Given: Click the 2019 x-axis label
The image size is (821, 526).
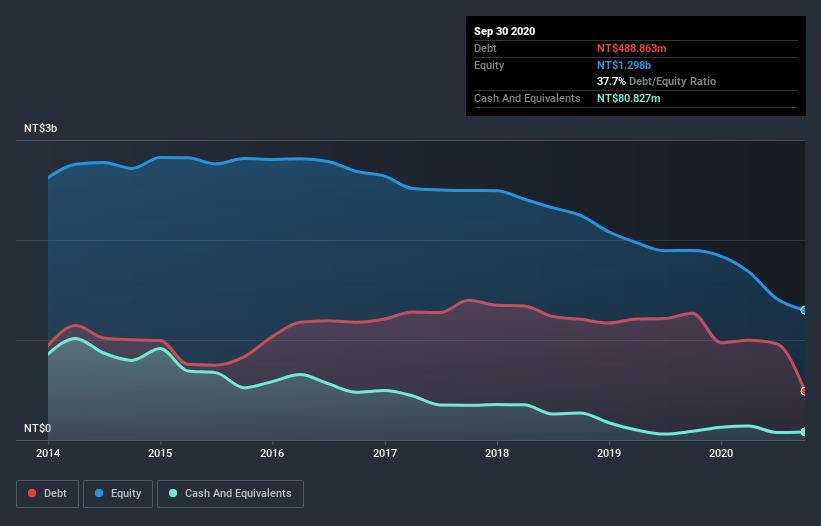Looking at the screenshot, I should point(609,453).
